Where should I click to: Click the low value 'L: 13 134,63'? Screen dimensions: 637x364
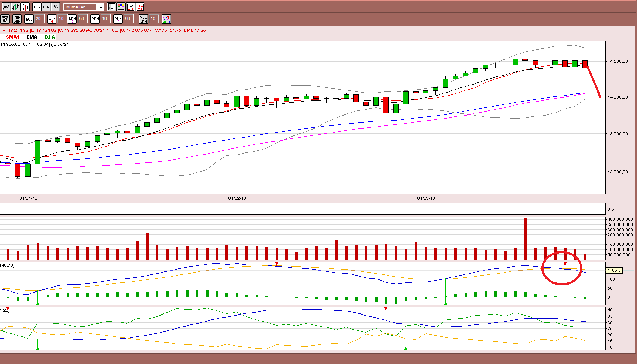pos(43,31)
